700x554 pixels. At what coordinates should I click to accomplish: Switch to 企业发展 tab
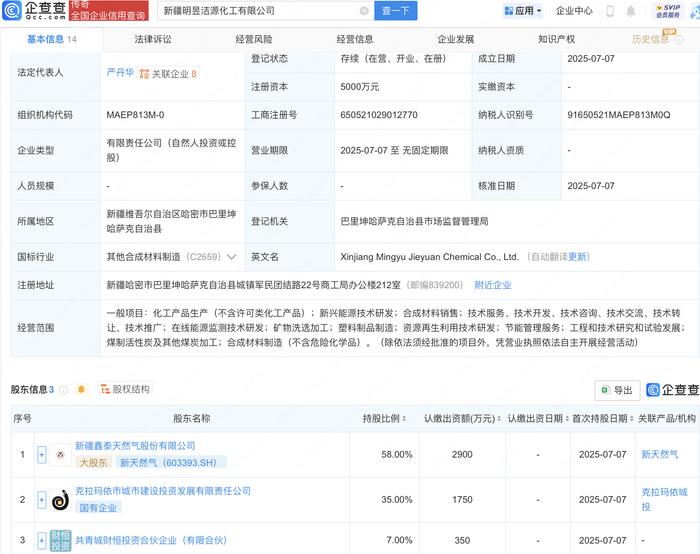(x=455, y=39)
